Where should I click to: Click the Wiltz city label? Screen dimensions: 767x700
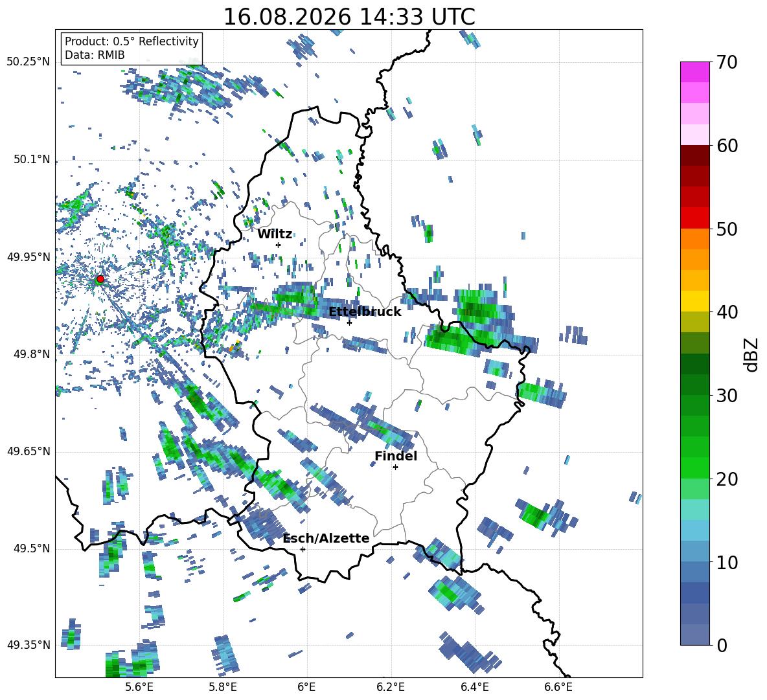tap(275, 234)
